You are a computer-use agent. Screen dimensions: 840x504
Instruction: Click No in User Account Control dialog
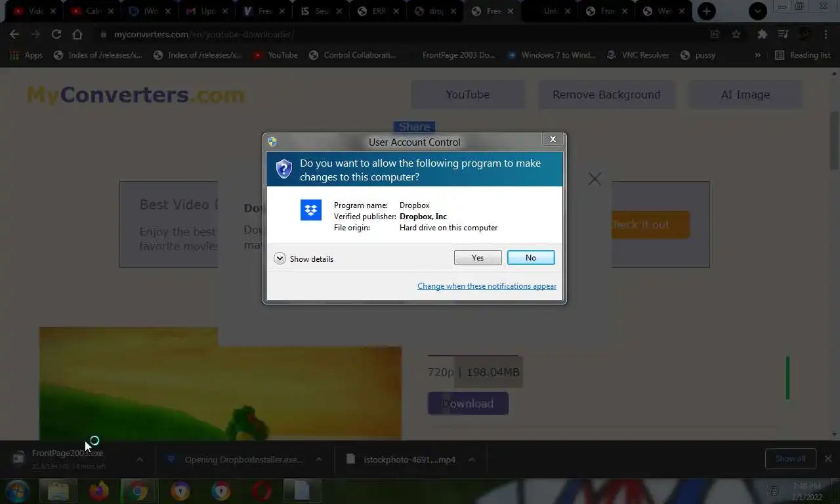coord(531,258)
